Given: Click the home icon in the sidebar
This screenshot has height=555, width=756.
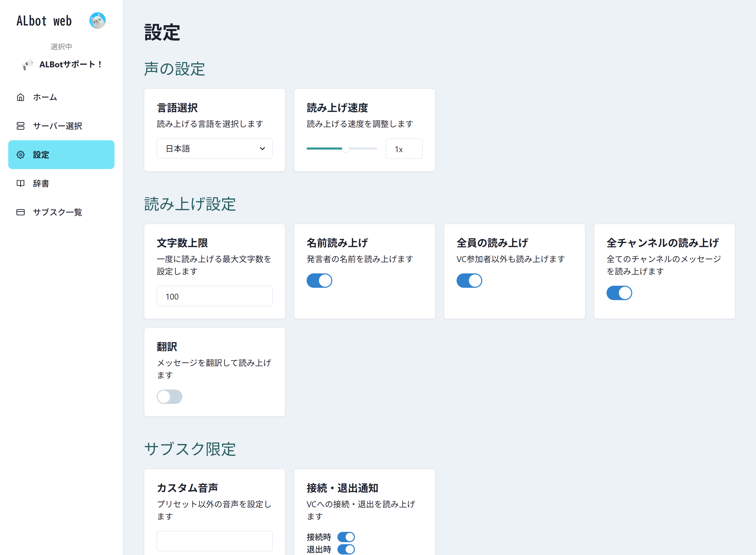Looking at the screenshot, I should tap(20, 97).
